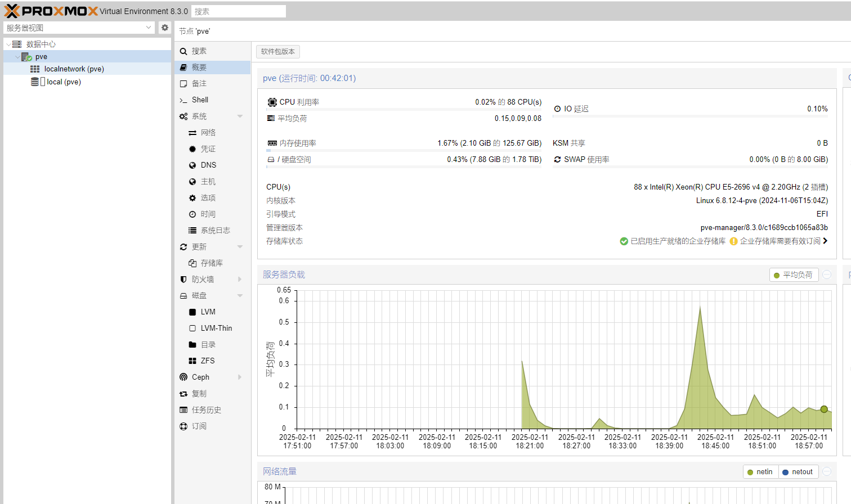Click the lifebuoy icon next to 订阅

pyautogui.click(x=183, y=426)
